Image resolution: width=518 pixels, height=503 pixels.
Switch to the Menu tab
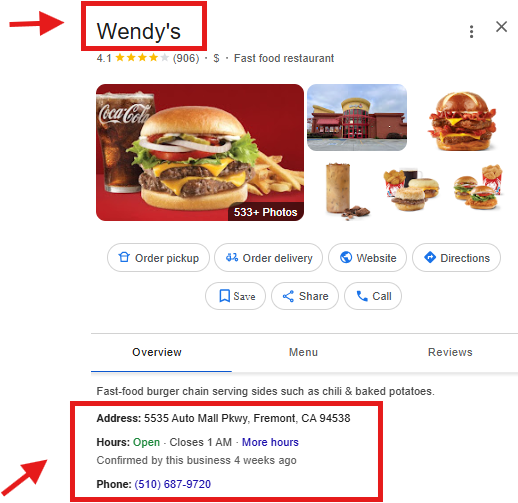coord(303,352)
